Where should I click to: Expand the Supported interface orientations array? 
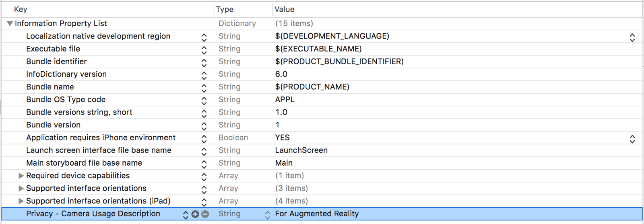(x=21, y=189)
